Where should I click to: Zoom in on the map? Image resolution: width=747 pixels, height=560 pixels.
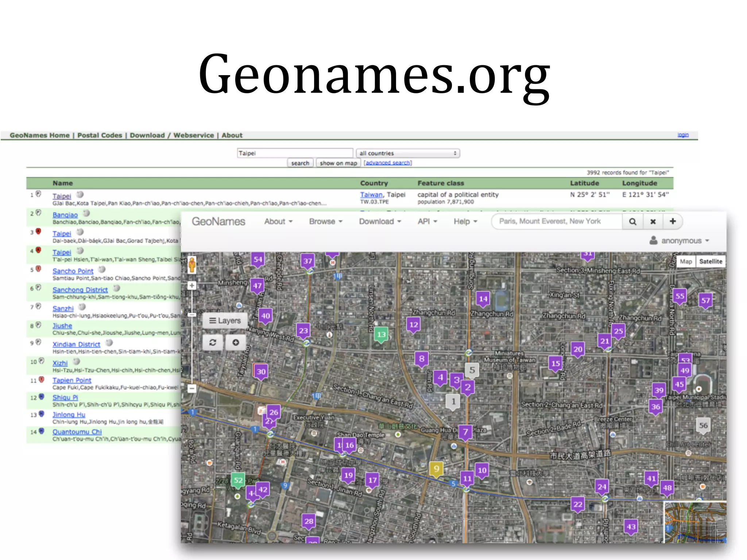[x=192, y=285]
